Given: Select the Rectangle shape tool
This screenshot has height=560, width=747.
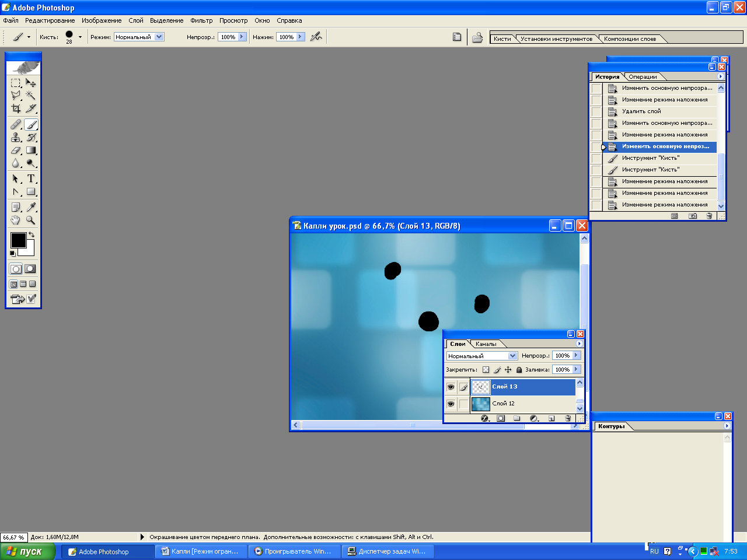Looking at the screenshot, I should tap(31, 191).
